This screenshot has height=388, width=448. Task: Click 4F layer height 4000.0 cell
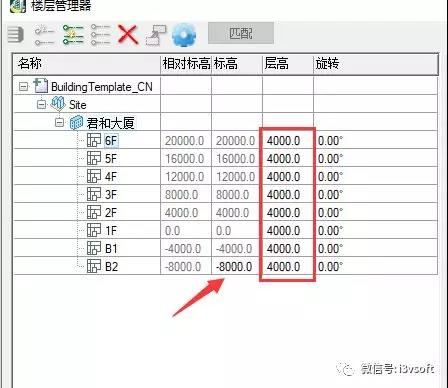[288, 177]
